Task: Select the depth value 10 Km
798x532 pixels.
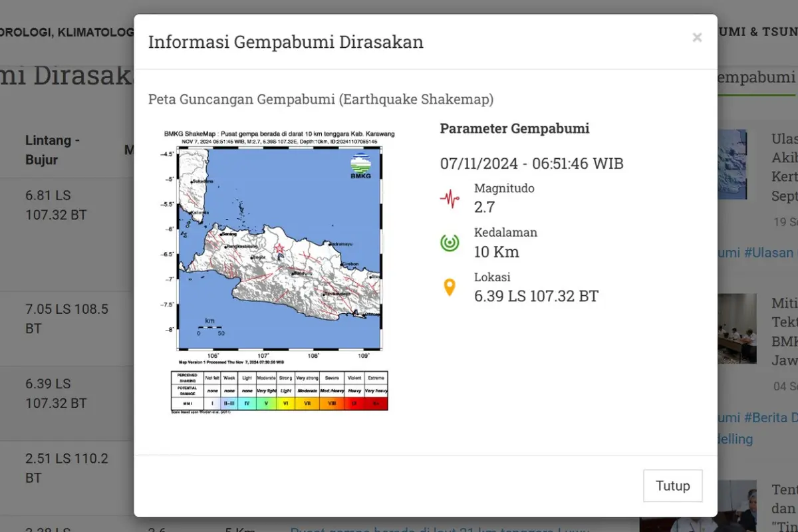Action: pos(497,251)
